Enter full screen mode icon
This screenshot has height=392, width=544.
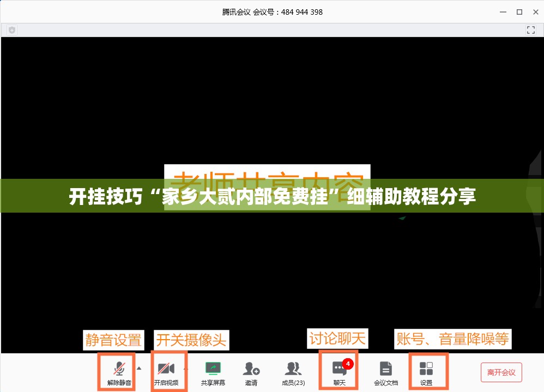(531, 30)
